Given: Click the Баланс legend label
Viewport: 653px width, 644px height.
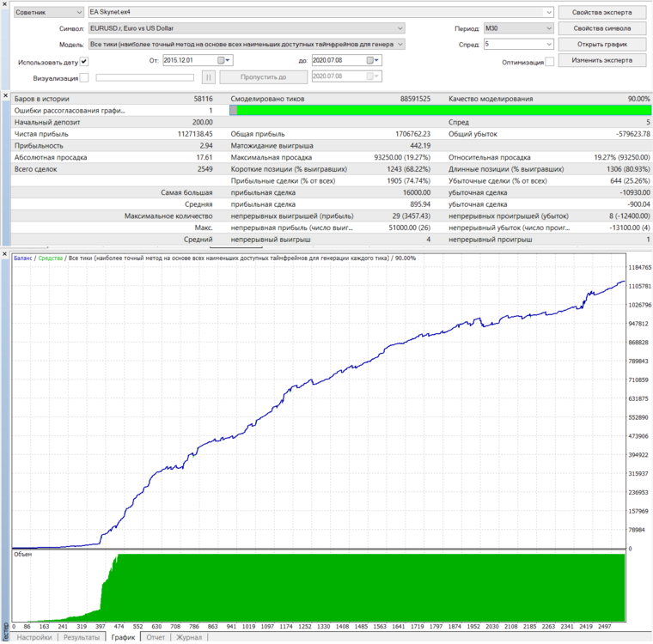Looking at the screenshot, I should tap(23, 258).
